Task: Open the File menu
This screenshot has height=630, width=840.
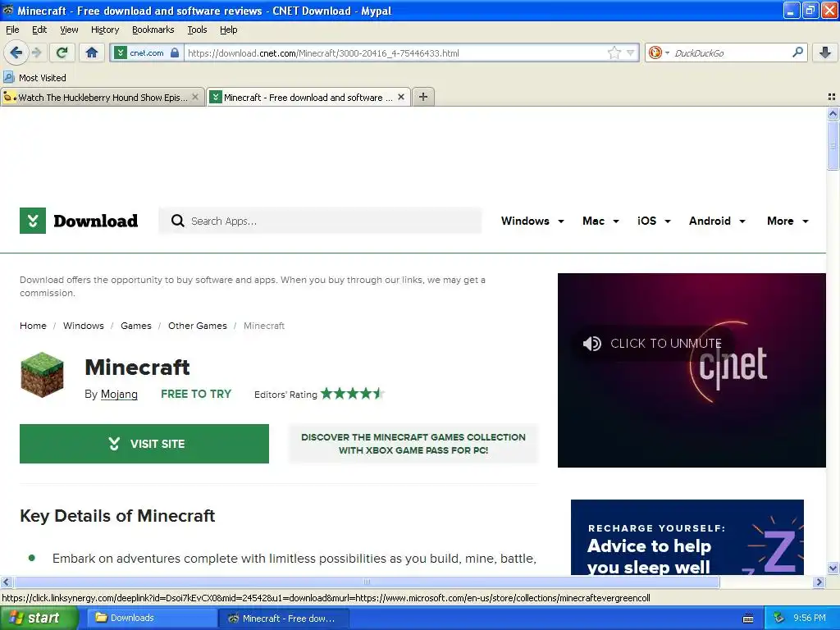Action: tap(12, 30)
